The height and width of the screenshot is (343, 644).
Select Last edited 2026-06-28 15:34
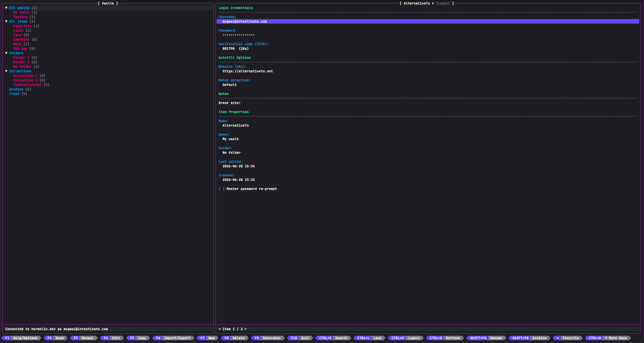point(238,166)
